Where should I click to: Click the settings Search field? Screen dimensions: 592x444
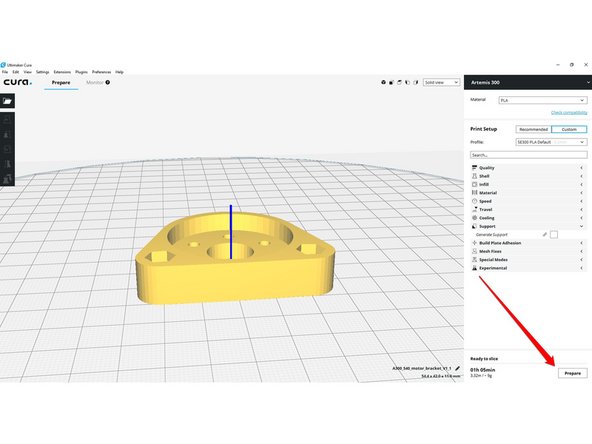coord(529,155)
